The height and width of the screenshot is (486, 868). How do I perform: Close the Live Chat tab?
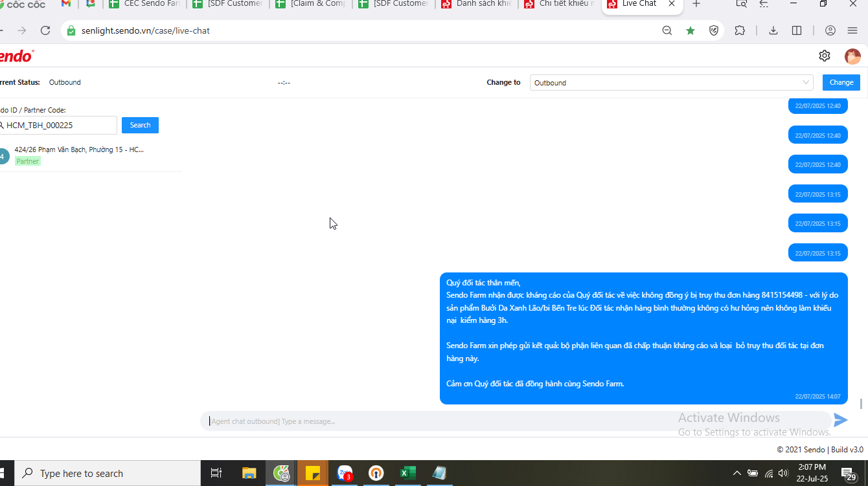click(672, 4)
